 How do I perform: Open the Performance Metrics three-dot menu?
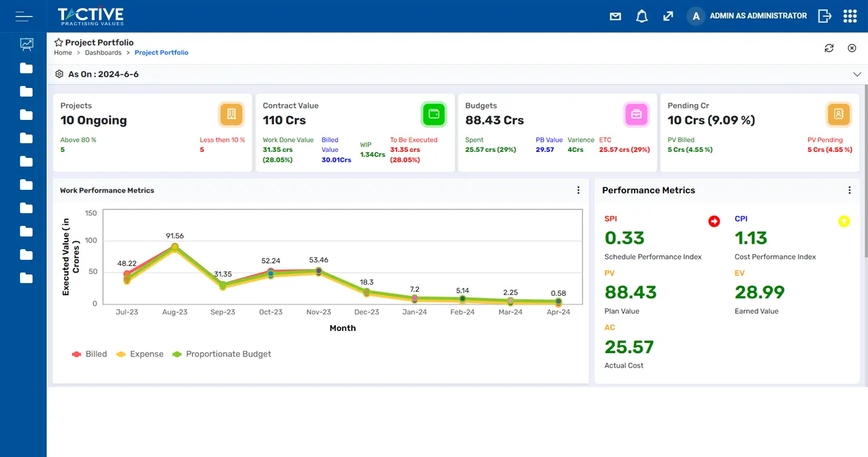click(x=849, y=190)
